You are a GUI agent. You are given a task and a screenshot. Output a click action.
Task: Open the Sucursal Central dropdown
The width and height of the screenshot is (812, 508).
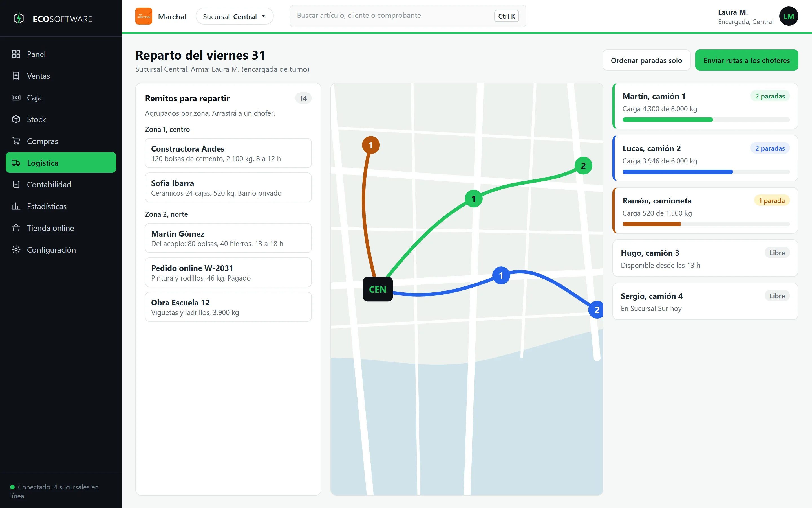[x=235, y=16]
